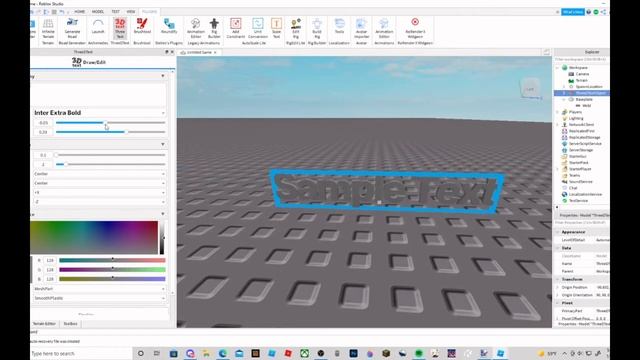640x360 pixels.
Task: Switch to the VIEW ribbon tab
Action: tap(131, 11)
